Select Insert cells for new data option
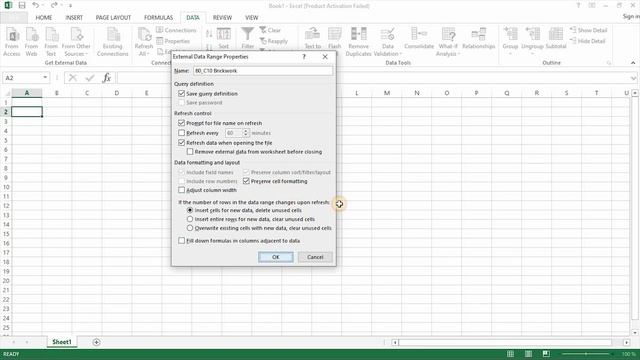Image resolution: width=640 pixels, height=360 pixels. click(x=190, y=210)
